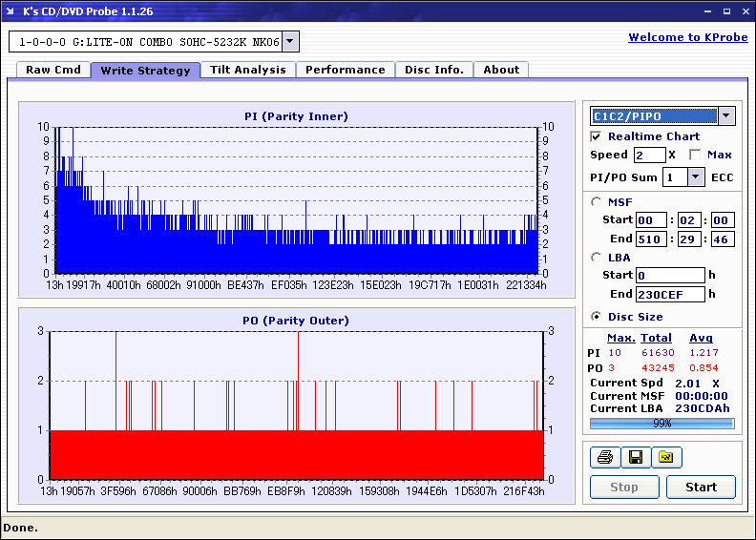Select the MSF radio button

coord(597,201)
